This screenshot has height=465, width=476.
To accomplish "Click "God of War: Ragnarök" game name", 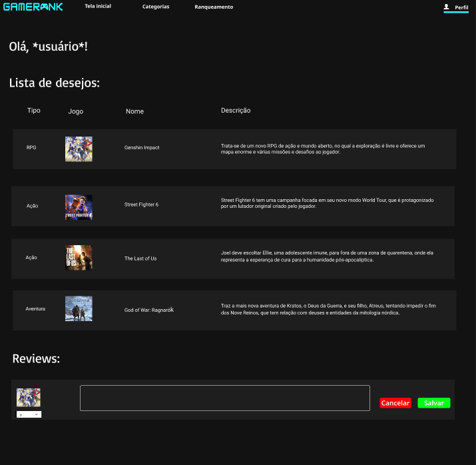I will pos(148,310).
